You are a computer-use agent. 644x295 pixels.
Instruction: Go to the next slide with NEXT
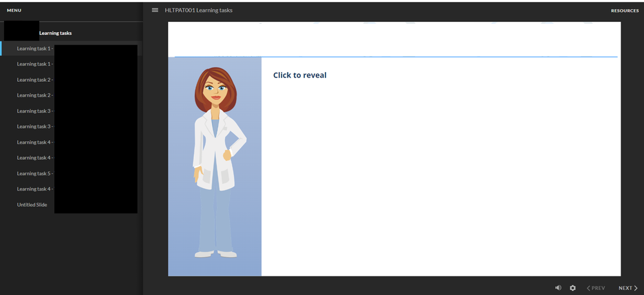tap(629, 288)
